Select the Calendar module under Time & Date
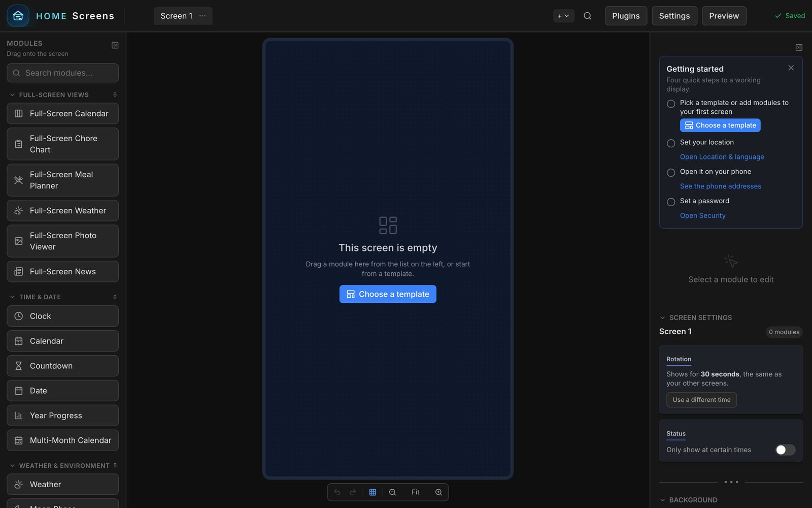812x508 pixels. coord(63,341)
